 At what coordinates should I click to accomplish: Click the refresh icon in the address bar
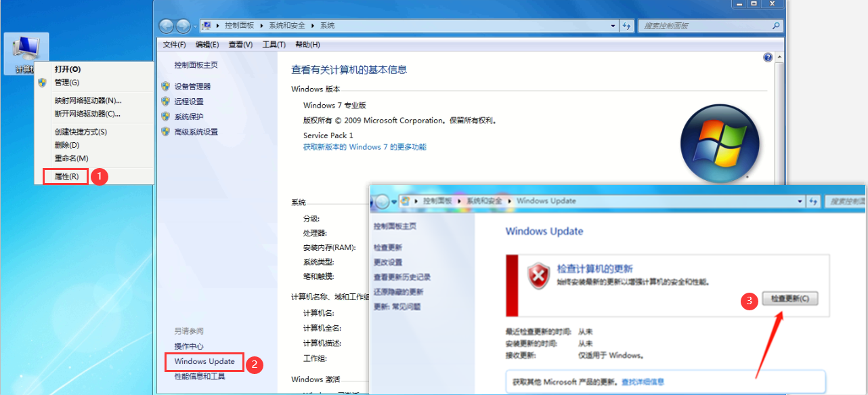click(626, 25)
